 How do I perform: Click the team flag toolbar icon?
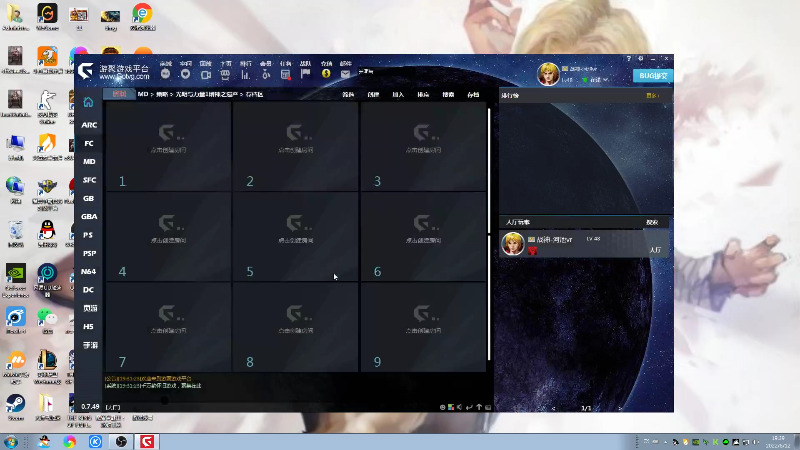tap(306, 74)
